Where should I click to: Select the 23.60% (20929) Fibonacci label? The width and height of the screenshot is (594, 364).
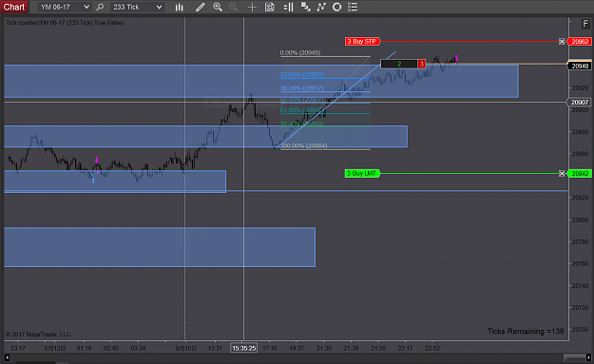coord(302,75)
